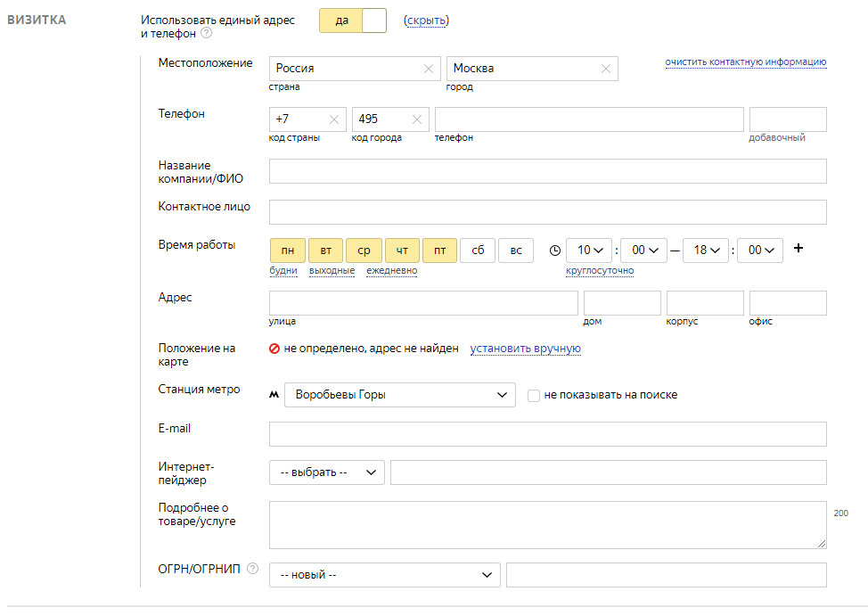Click the E-mail input field

pos(547,434)
